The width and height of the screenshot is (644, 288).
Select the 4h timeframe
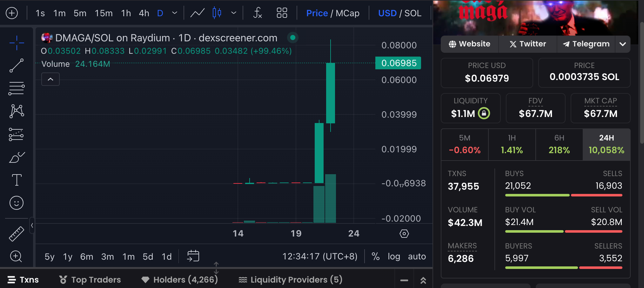click(x=144, y=13)
